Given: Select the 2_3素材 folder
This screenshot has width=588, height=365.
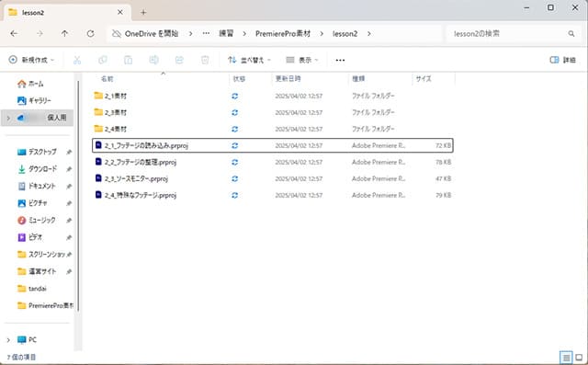Looking at the screenshot, I should (x=273, y=112).
